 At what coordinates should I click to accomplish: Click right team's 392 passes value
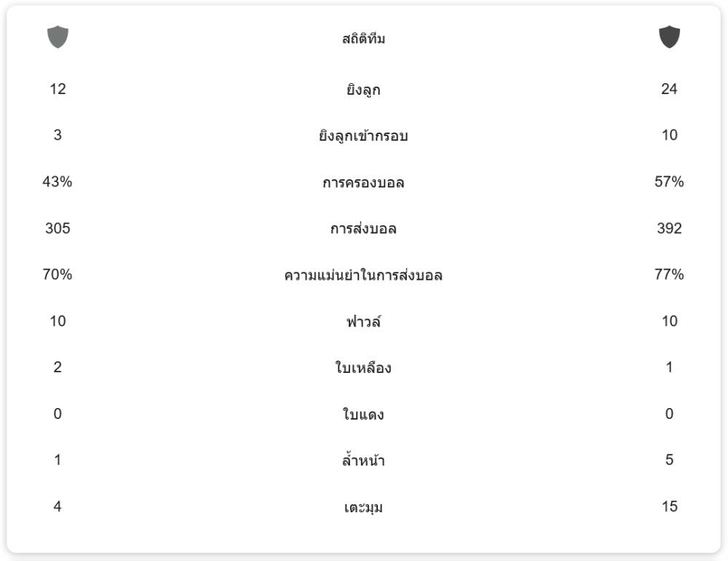[x=669, y=229]
